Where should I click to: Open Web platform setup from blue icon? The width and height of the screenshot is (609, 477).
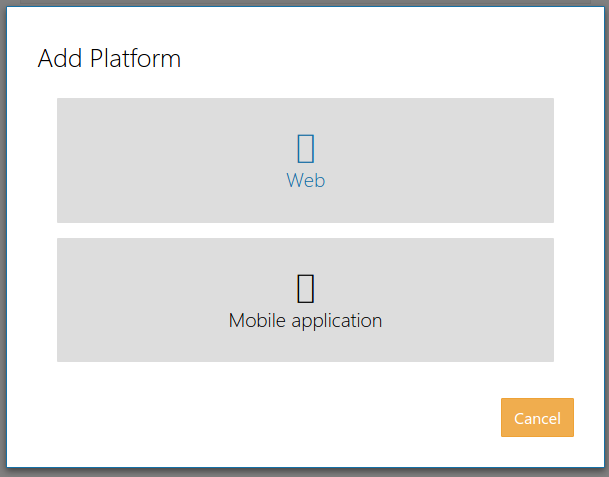coord(306,148)
